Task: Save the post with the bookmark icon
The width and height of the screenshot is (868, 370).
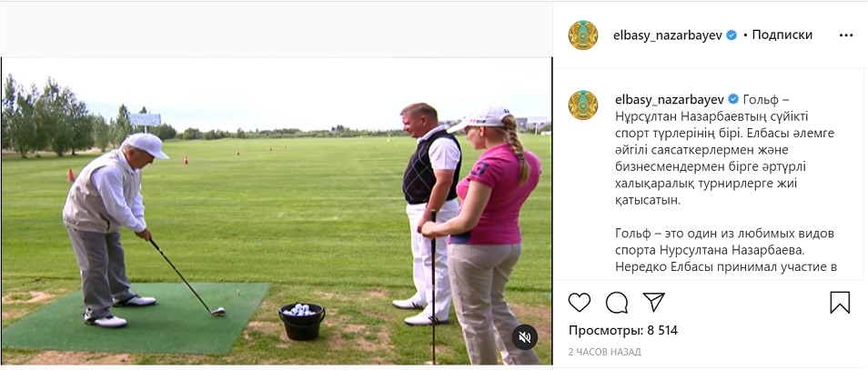Action: (840, 303)
